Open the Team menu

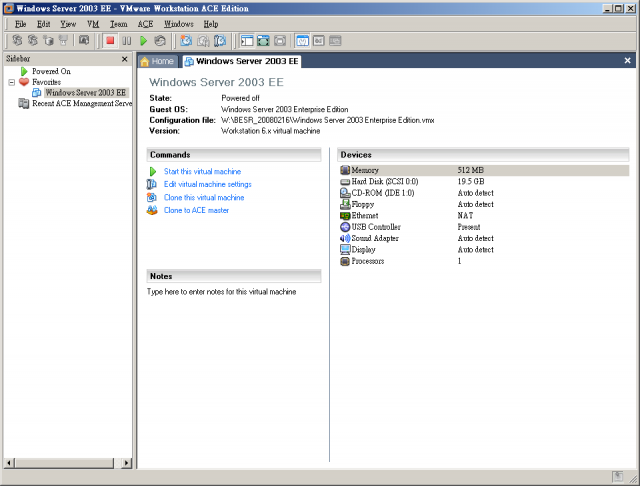click(x=118, y=24)
